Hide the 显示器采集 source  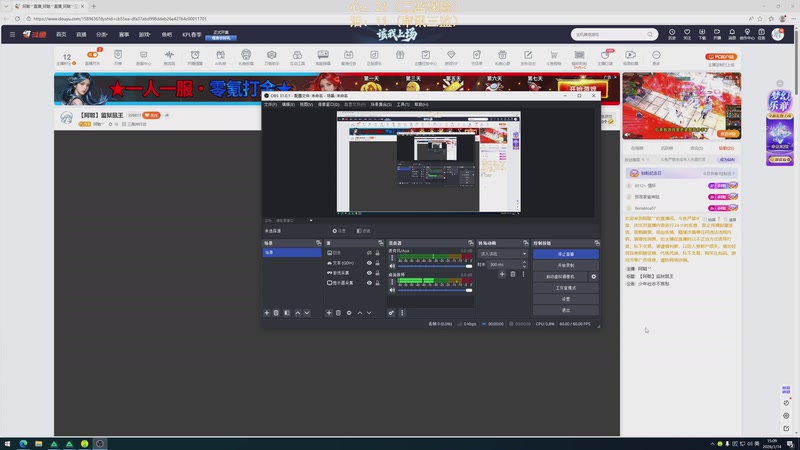(x=369, y=283)
